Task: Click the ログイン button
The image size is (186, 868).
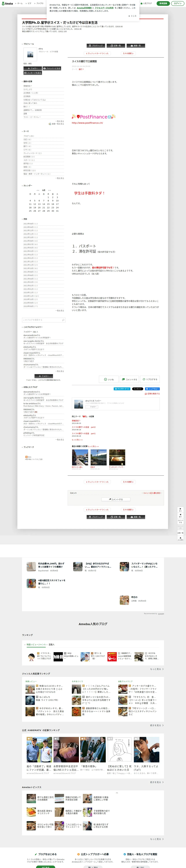Action: [178, 3]
